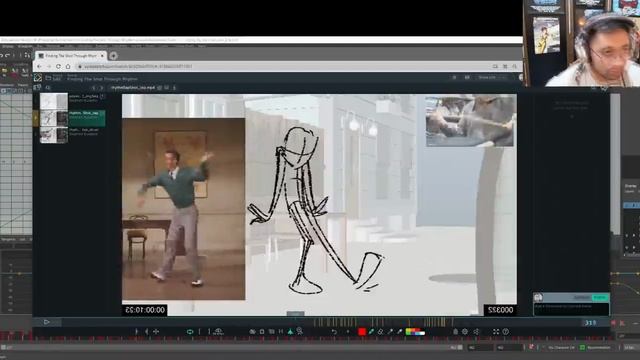Select the eraser tool

tap(380, 332)
